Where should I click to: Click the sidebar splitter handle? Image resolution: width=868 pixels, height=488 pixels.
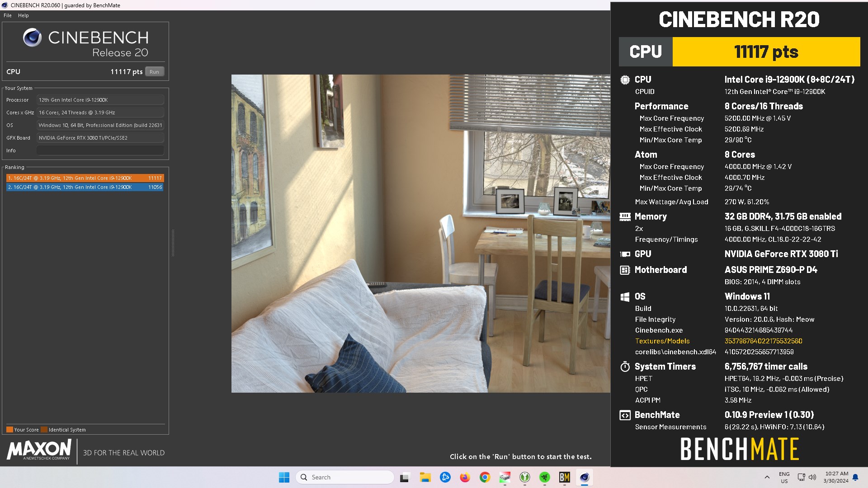tap(173, 243)
